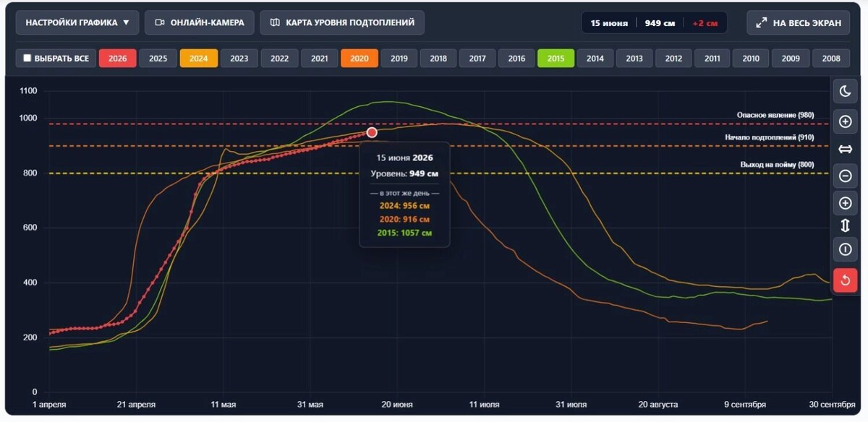Click the red data point for 15 июня

(372, 132)
